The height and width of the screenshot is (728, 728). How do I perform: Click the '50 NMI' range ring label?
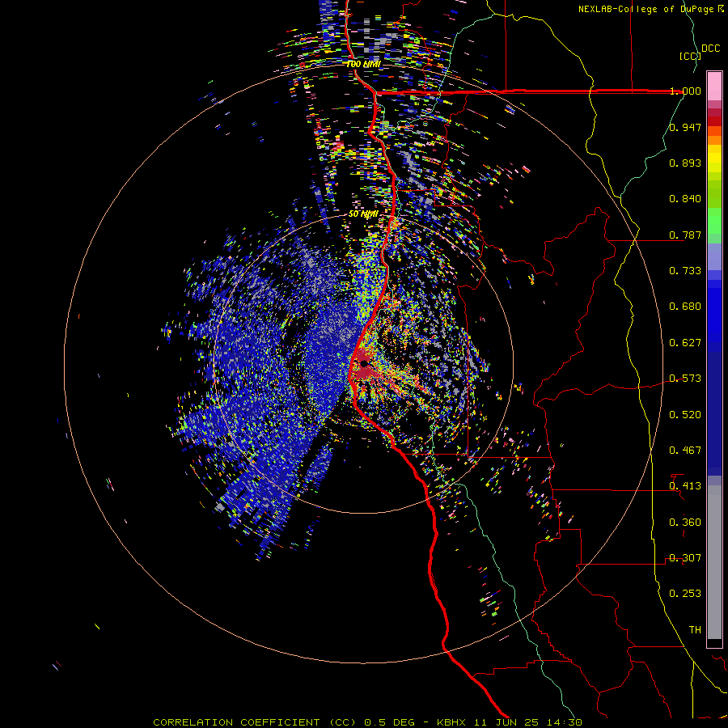pos(363,214)
